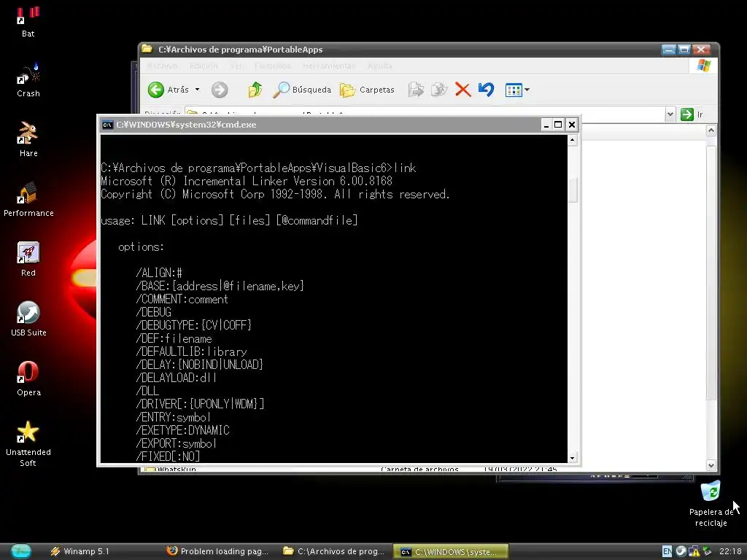Open the Favoritos menu in Explorer
This screenshot has width=747, height=560.
pyautogui.click(x=273, y=66)
